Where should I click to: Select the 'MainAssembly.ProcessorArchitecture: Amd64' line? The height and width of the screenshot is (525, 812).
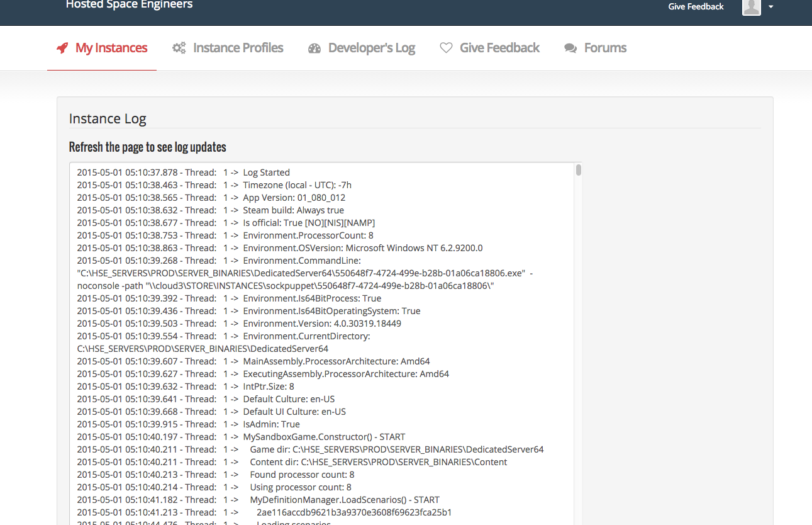[253, 361]
